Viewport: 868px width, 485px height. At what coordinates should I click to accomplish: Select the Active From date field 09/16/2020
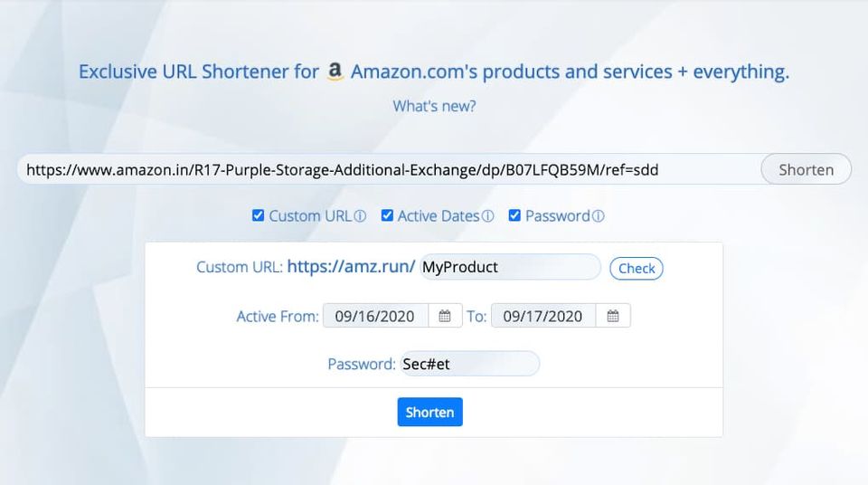pos(375,316)
